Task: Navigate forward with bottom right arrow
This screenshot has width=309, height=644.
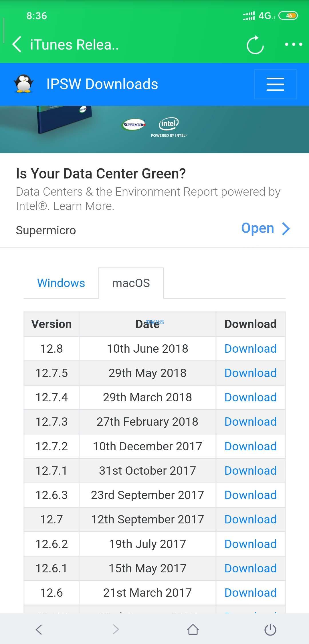Action: click(x=116, y=629)
